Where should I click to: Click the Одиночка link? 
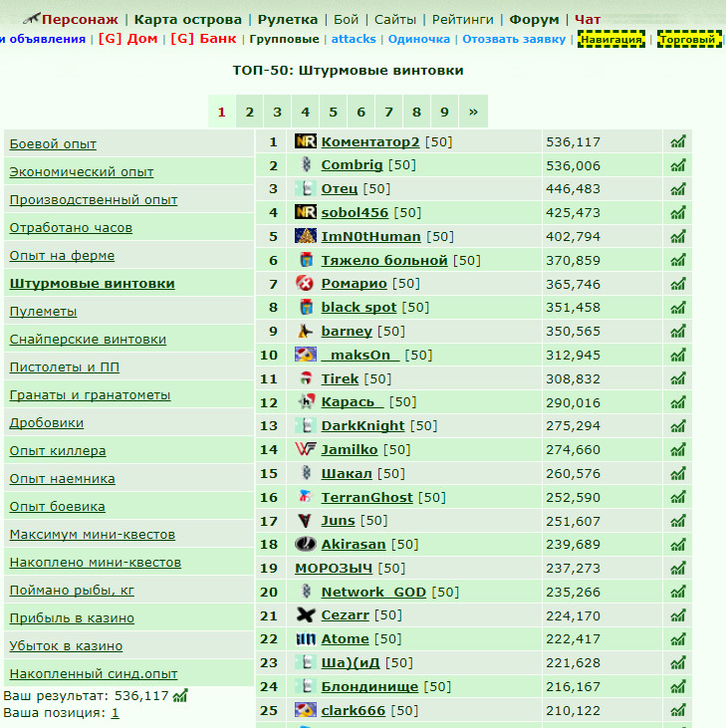[x=419, y=39]
